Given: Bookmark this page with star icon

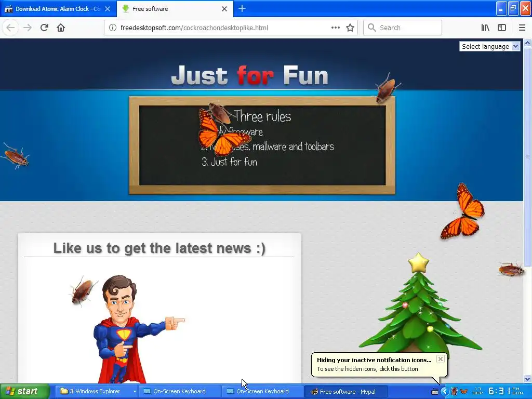Looking at the screenshot, I should click(350, 28).
